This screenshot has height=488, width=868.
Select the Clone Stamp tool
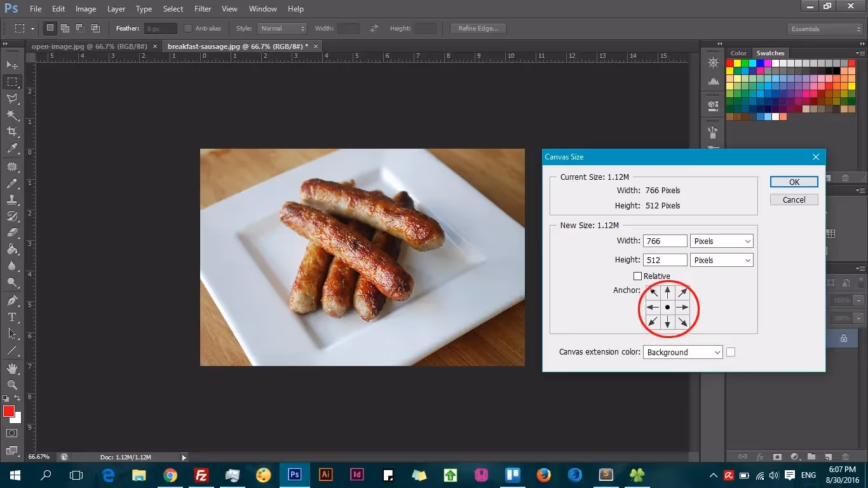coord(11,199)
